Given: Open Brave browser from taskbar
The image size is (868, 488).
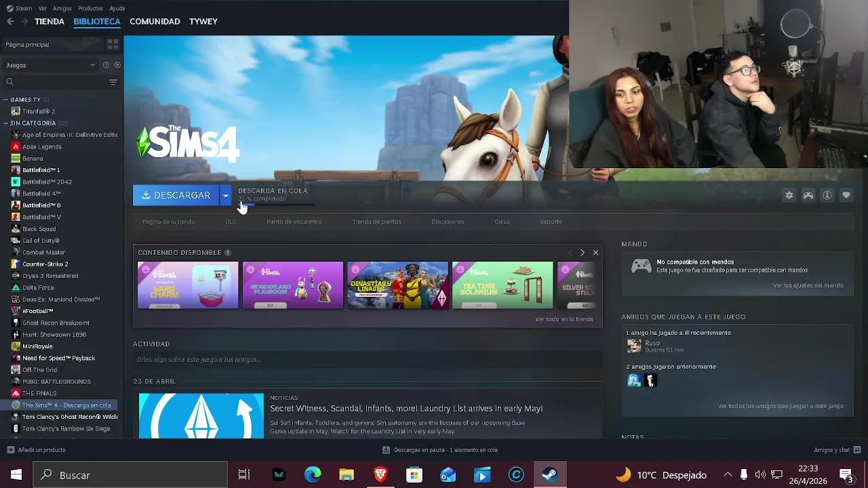Looking at the screenshot, I should tap(380, 475).
